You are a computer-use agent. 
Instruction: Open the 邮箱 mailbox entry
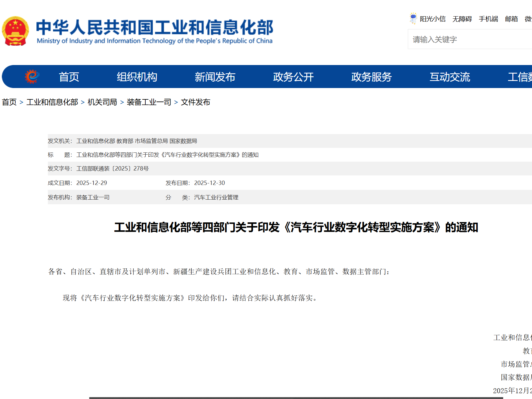(511, 19)
